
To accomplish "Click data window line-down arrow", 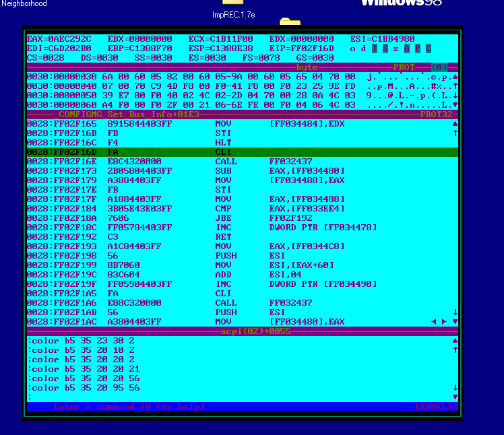I will point(455,96).
